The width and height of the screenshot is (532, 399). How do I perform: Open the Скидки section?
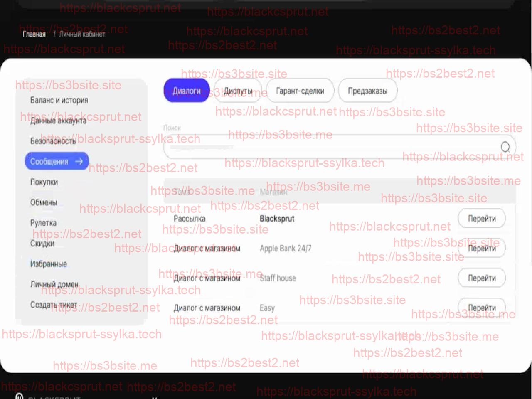[42, 243]
